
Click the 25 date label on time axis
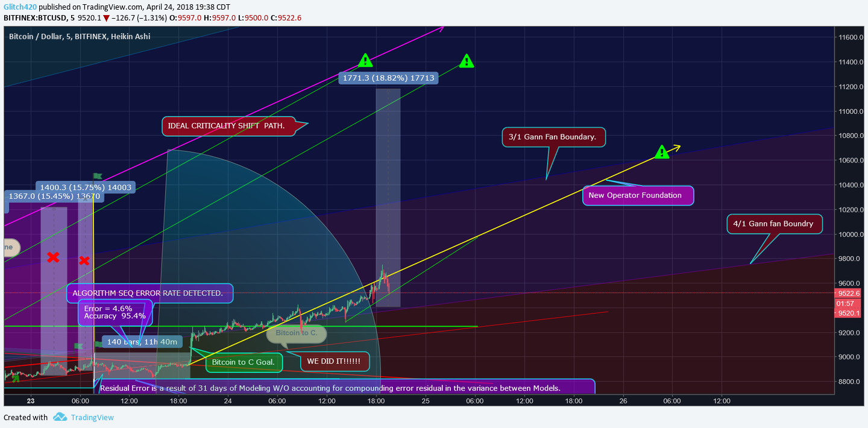tap(425, 401)
